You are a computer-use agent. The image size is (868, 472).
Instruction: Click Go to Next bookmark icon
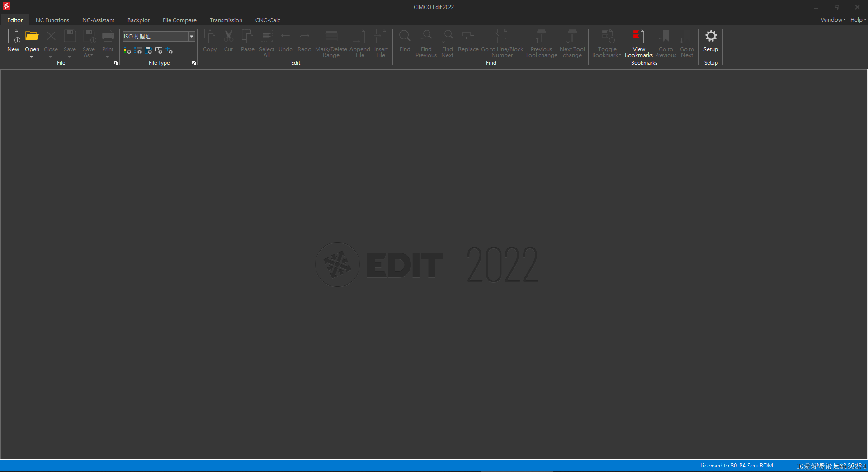pos(686,36)
